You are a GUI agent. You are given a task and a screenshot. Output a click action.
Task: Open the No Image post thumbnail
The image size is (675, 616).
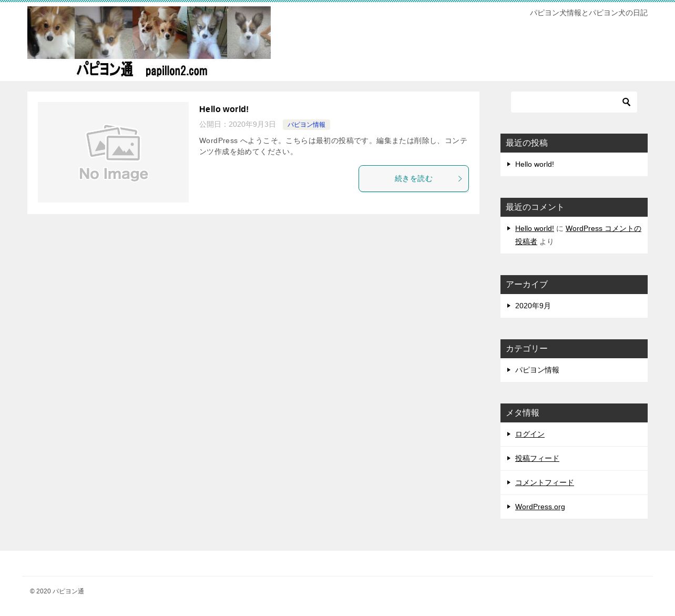click(x=113, y=152)
